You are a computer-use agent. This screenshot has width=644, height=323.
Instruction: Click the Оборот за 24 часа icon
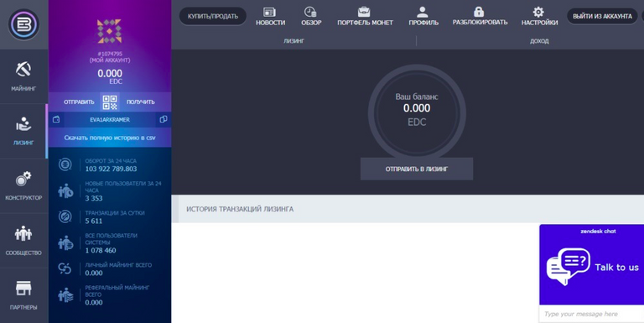(65, 164)
